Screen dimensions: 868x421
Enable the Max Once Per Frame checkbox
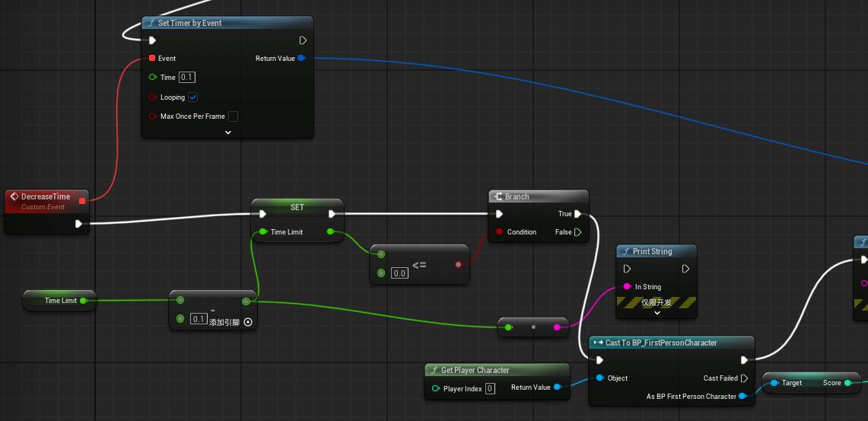pos(233,116)
